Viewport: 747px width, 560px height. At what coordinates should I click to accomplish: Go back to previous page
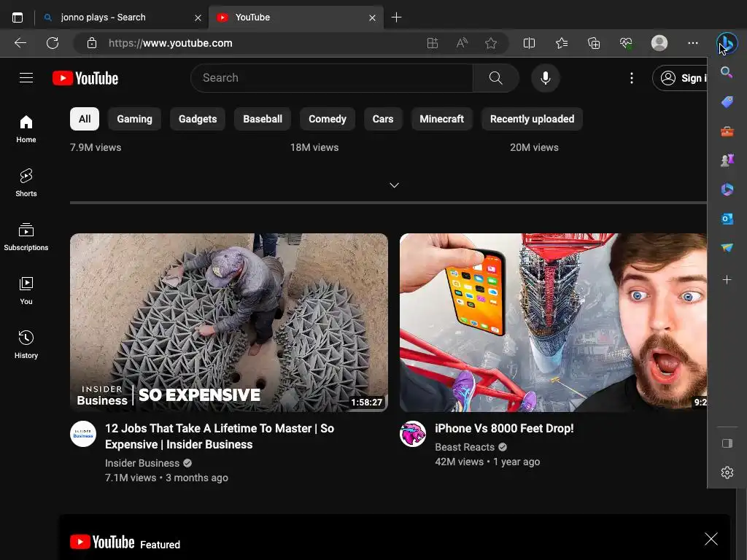(20, 43)
